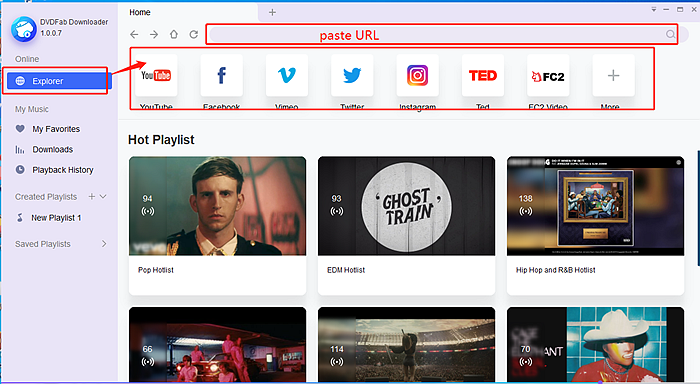Add a new tab with plus

click(272, 13)
